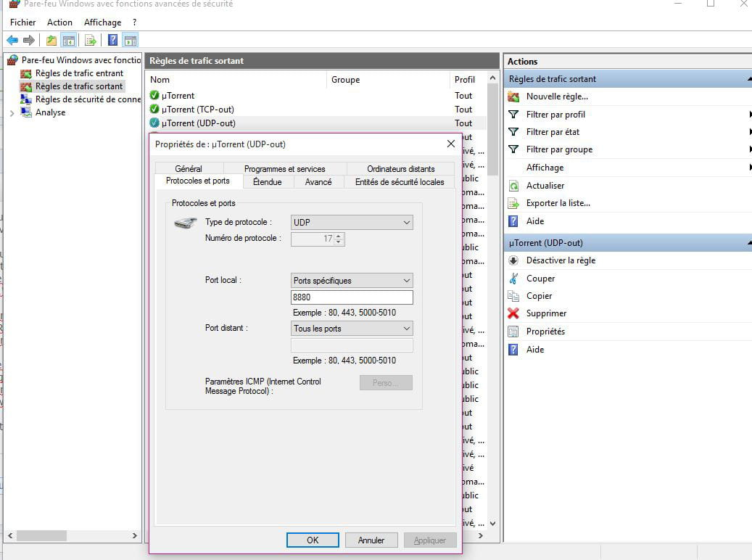Select the µTorrent (TCP-out) rule row
The image size is (752, 560).
[316, 110]
